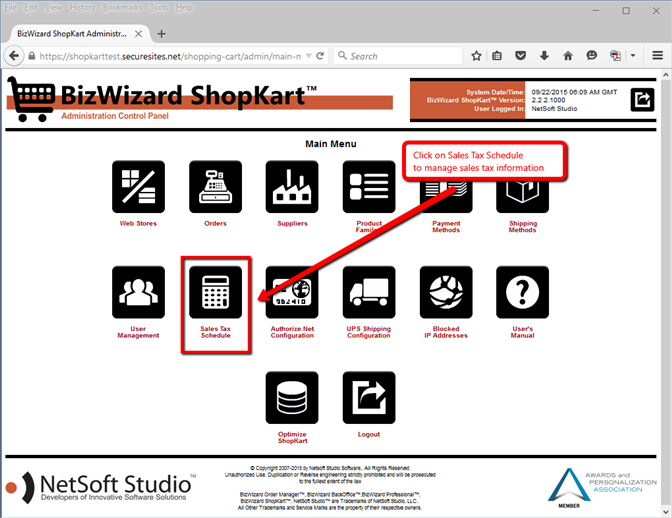672x518 pixels.
Task: Click the UPS Shipping Configuration text link
Action: (369, 332)
